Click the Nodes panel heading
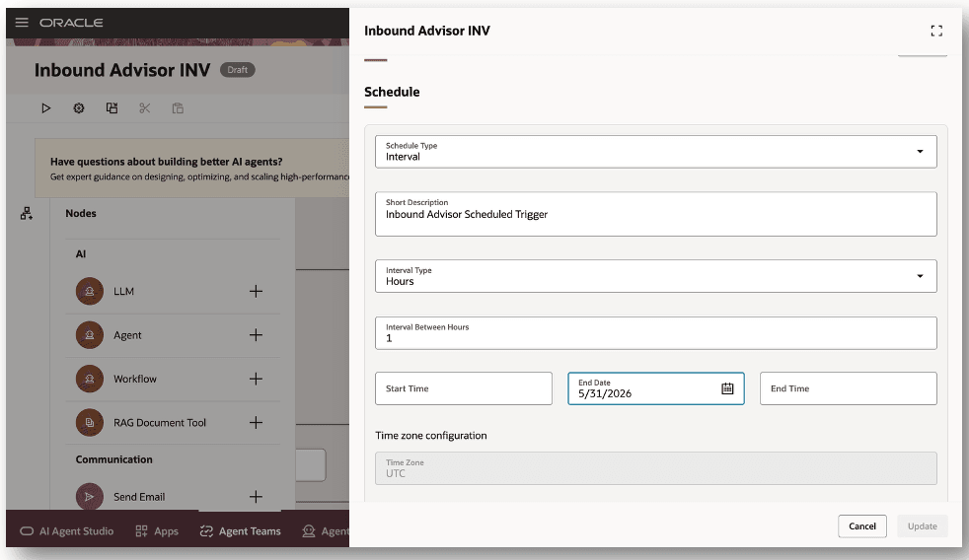969x560 pixels. tap(81, 213)
